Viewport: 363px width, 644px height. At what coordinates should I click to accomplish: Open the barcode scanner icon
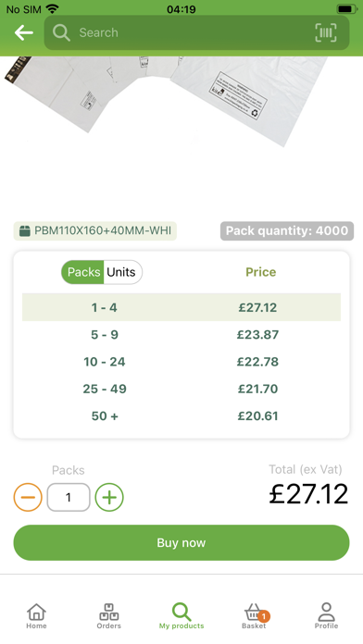click(x=326, y=32)
